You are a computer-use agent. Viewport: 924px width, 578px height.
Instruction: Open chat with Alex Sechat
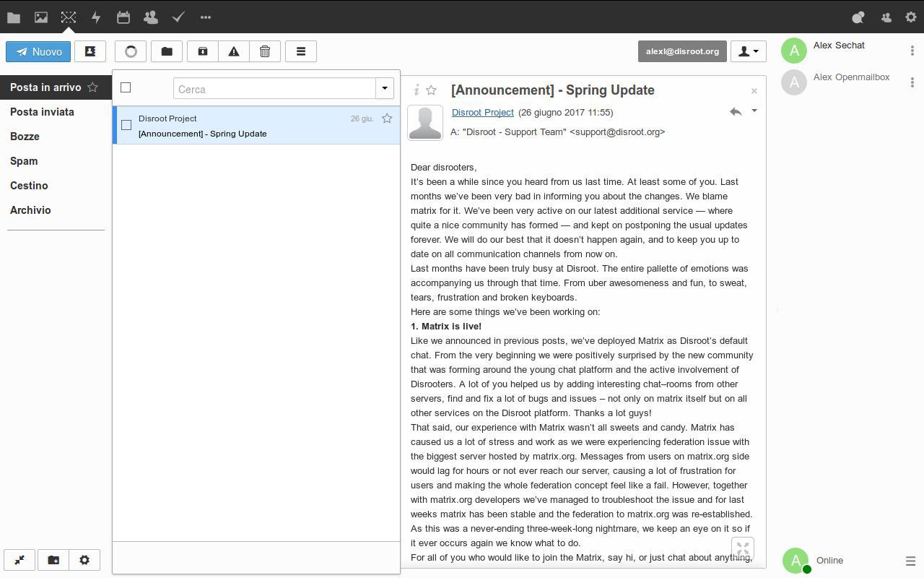[x=839, y=46]
